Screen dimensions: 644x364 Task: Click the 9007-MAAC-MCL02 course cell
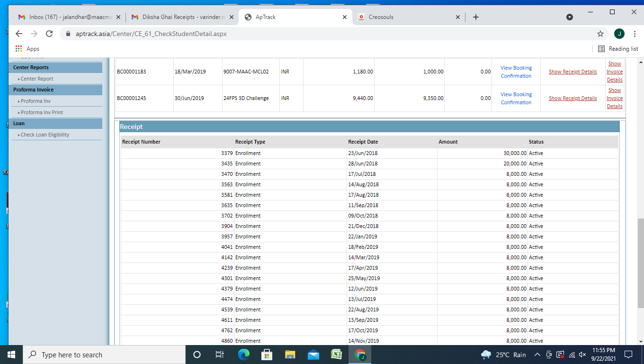click(x=246, y=72)
